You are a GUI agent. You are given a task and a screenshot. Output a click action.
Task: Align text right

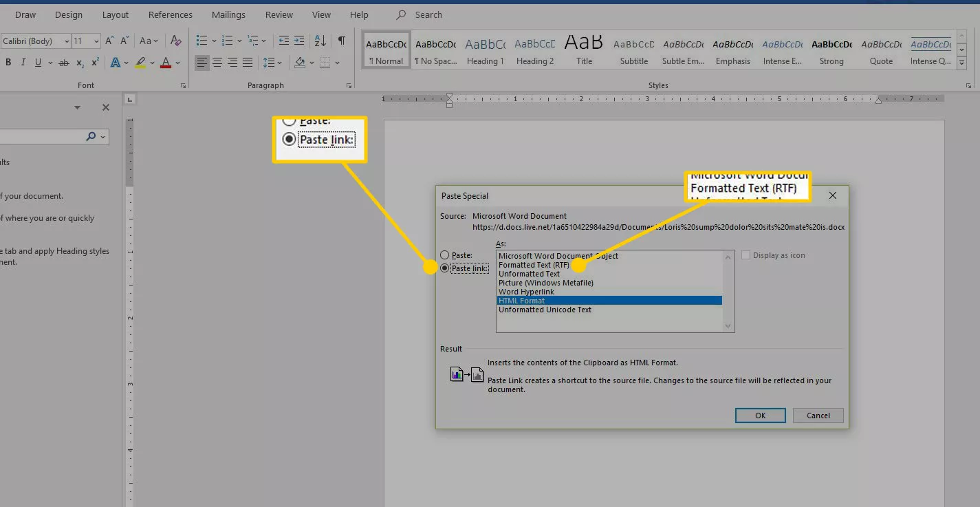coord(232,63)
